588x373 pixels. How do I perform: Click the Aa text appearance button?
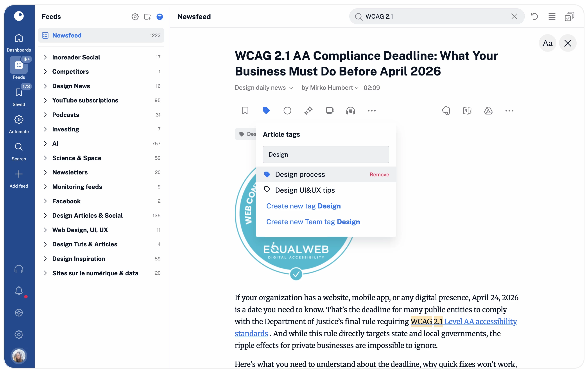tap(547, 43)
